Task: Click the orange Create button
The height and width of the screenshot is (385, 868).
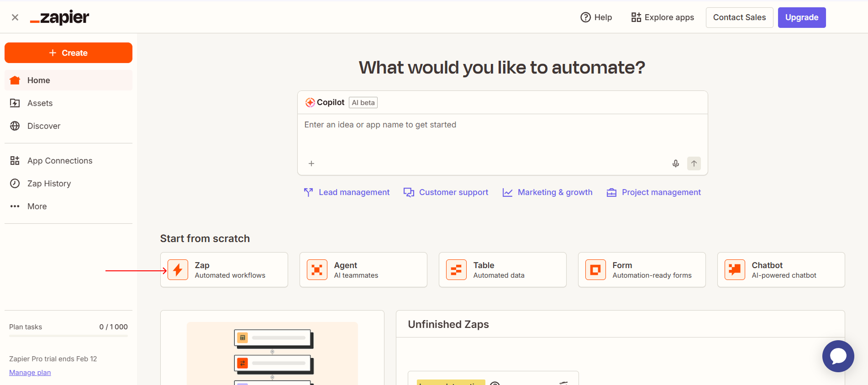Action: click(x=68, y=53)
